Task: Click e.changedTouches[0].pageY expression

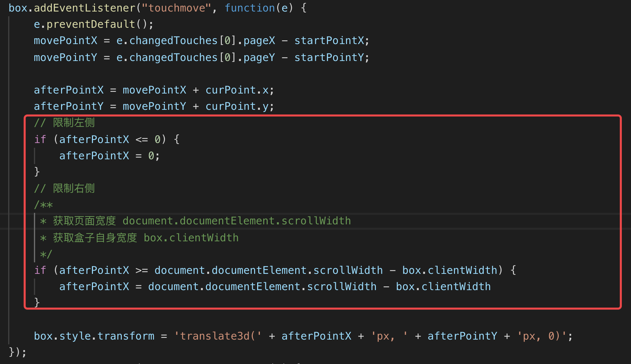Action: click(195, 58)
